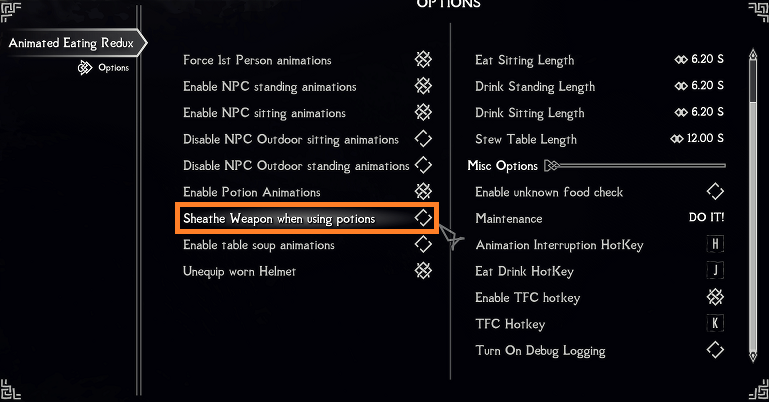
Task: Toggle Enable NPC sitting animations diamond
Action: tap(423, 112)
